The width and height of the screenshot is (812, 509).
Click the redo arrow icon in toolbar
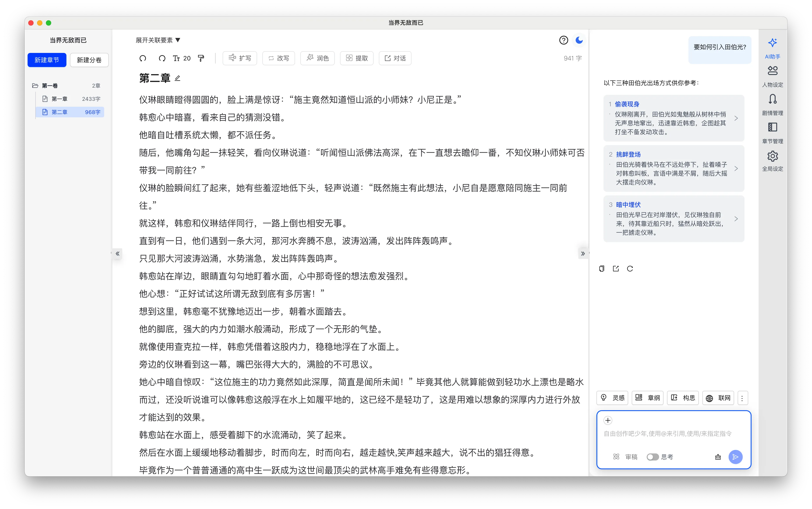[162, 58]
